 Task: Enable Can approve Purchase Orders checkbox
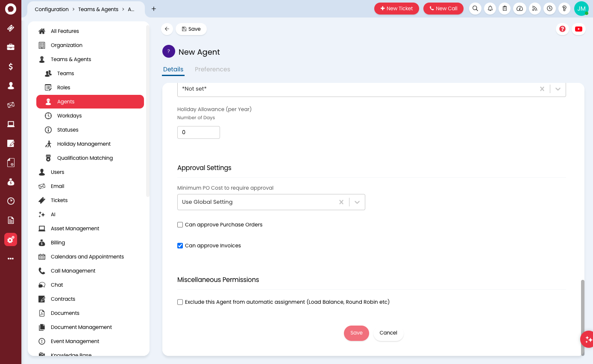pos(180,225)
